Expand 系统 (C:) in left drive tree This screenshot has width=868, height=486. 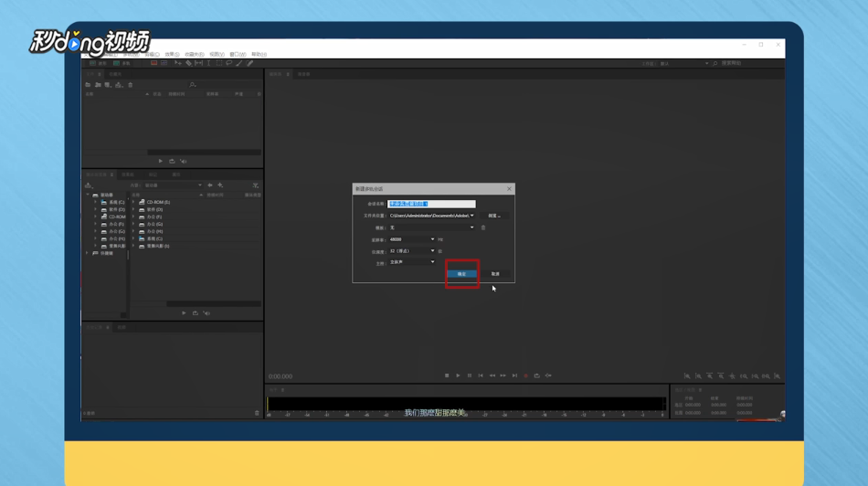pos(95,202)
